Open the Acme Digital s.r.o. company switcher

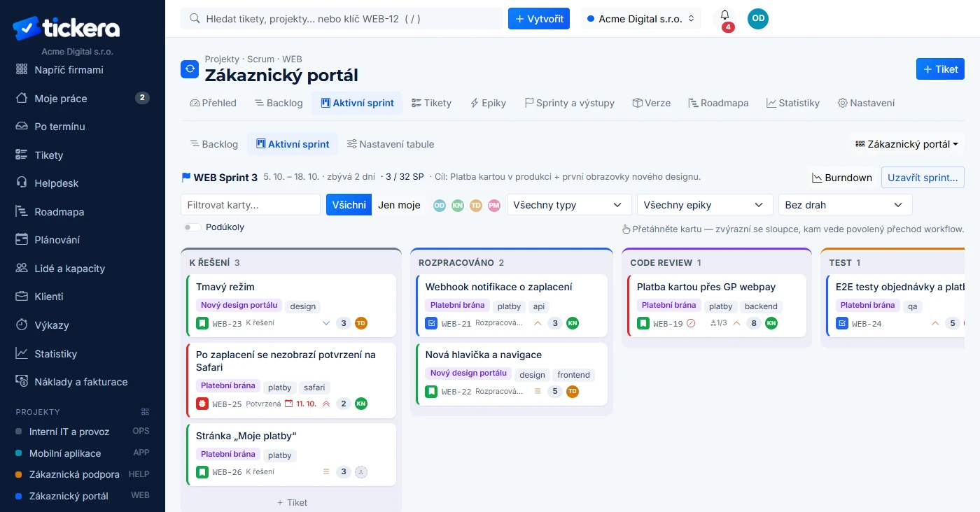coord(641,19)
